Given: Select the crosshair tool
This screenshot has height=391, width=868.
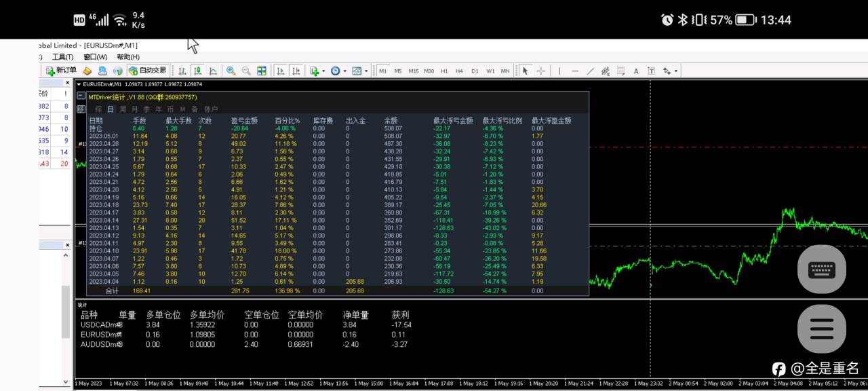Looking at the screenshot, I should pos(541,71).
